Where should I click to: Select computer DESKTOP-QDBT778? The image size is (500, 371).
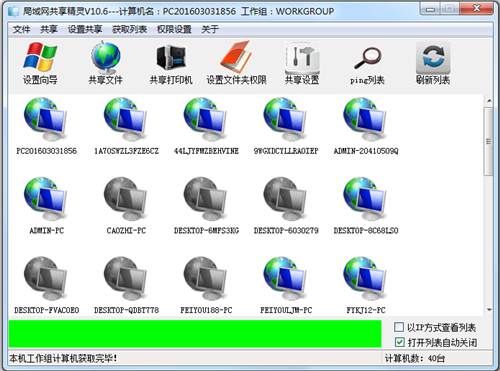126,285
